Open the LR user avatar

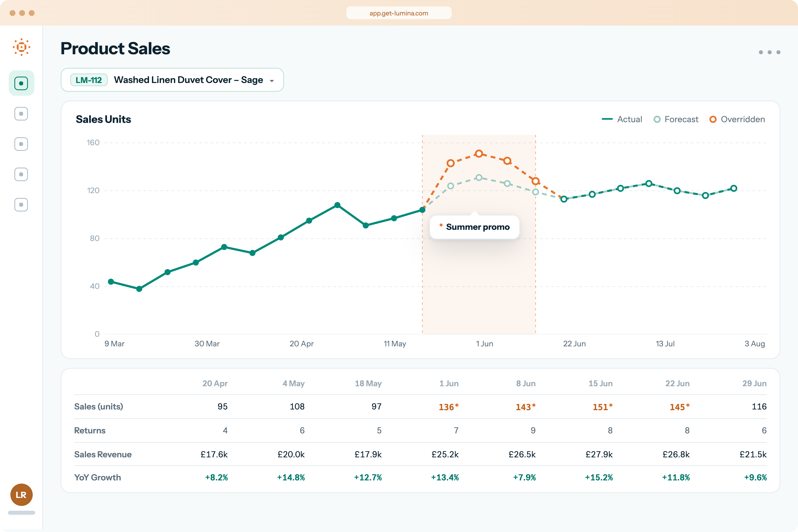click(21, 495)
